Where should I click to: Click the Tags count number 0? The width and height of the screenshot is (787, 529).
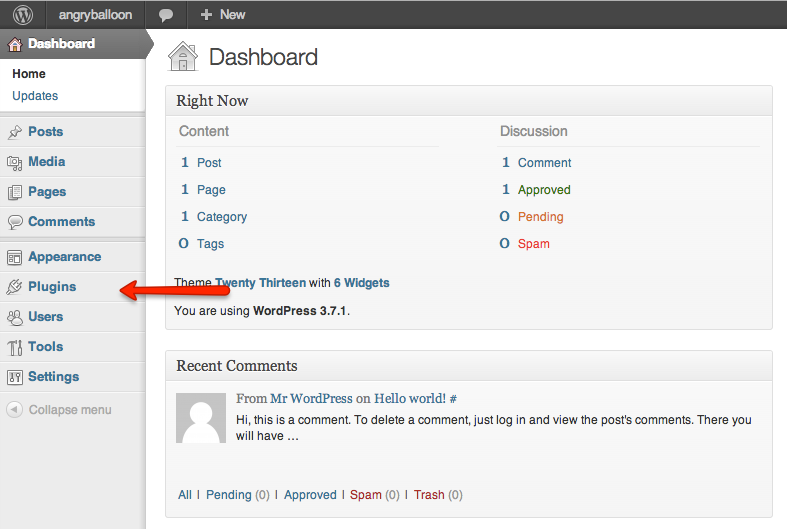pyautogui.click(x=184, y=244)
